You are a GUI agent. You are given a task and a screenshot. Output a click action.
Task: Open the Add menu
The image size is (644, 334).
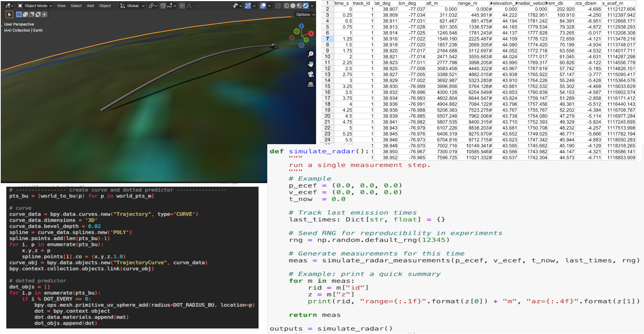90,6
